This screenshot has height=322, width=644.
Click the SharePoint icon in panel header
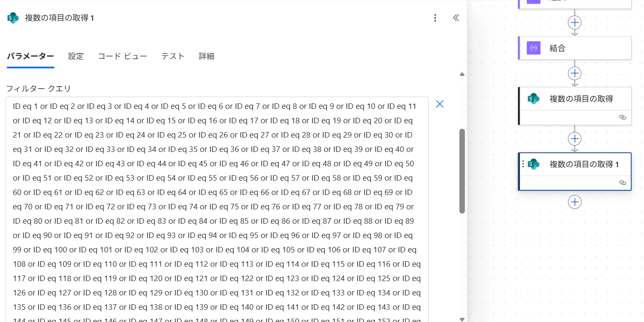click(x=13, y=18)
